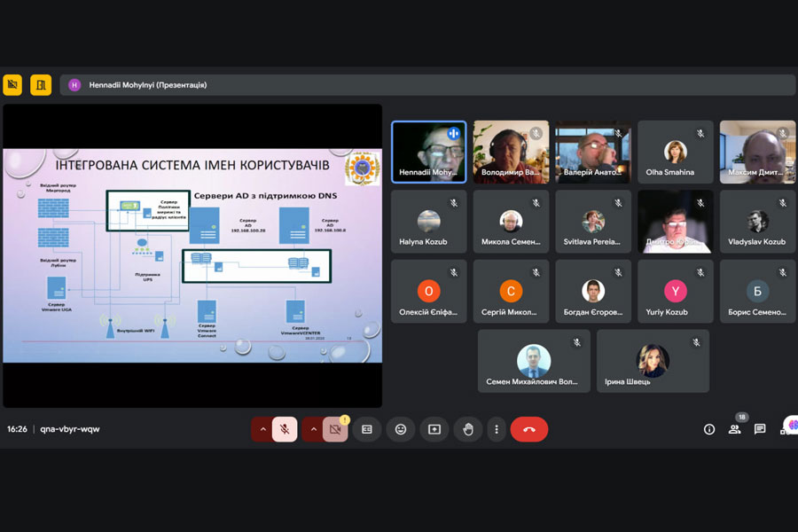Click muted mic icon on Богдан Єгоров... tile
Viewport: 798px width, 532px height.
(x=618, y=273)
